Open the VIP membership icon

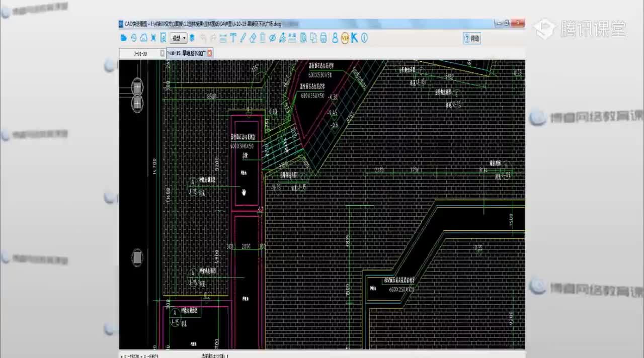point(345,38)
